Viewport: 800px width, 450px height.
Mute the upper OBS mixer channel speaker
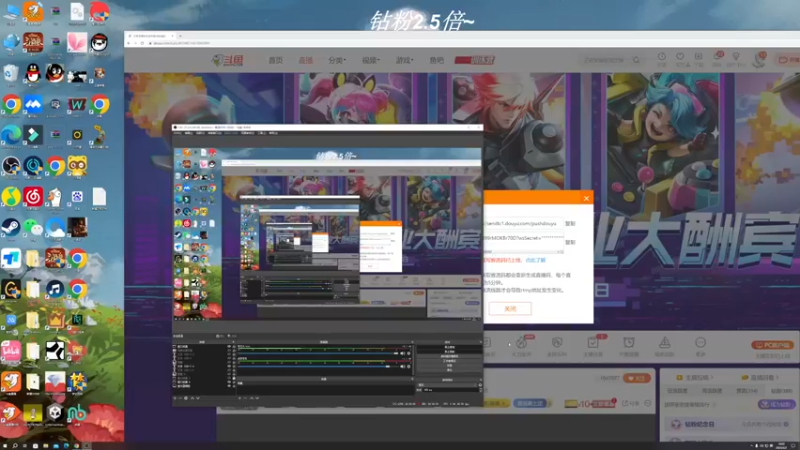pyautogui.click(x=403, y=353)
